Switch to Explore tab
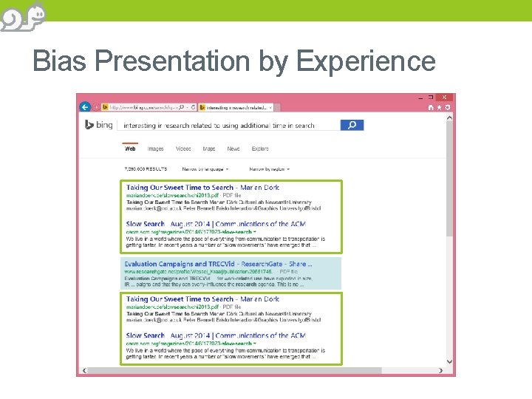This screenshot has width=532, height=399. (260, 149)
